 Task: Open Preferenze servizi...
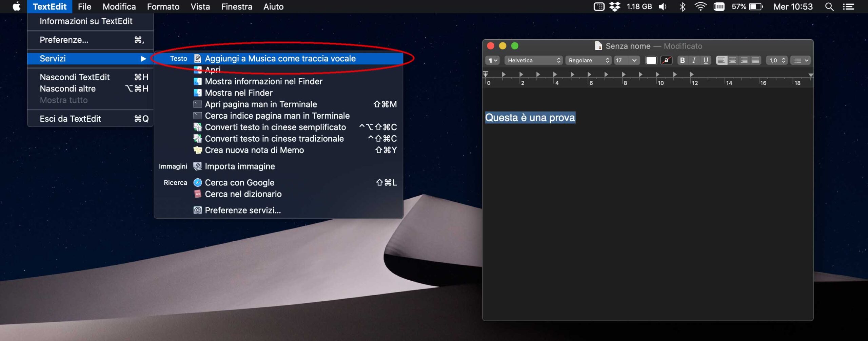[278, 210]
